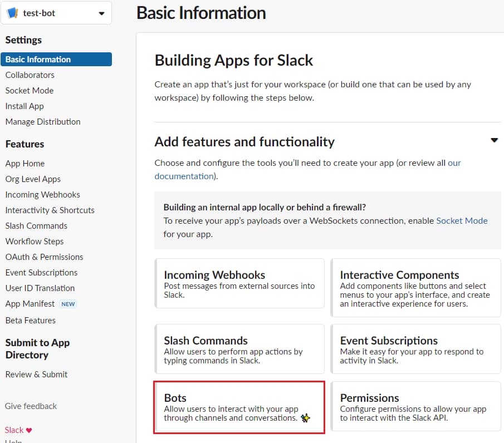
Task: Click the red heart icon next to Slack
Action: tap(29, 430)
